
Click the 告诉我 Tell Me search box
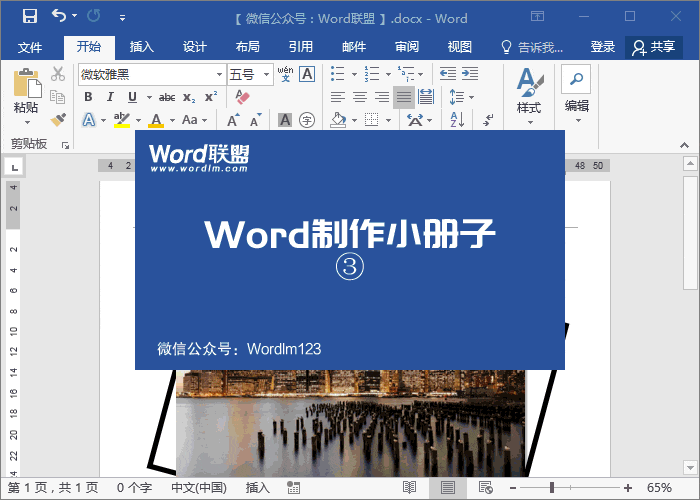(532, 47)
